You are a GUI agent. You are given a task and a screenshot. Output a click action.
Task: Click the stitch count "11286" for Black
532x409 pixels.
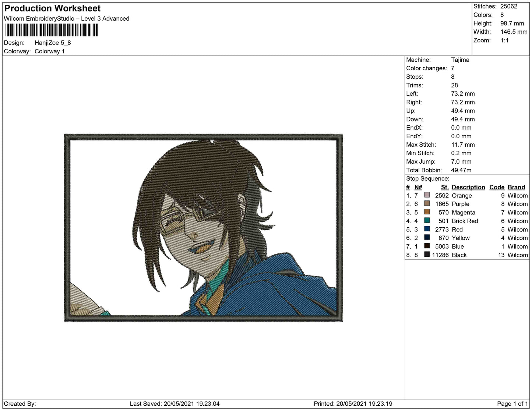tap(440, 255)
